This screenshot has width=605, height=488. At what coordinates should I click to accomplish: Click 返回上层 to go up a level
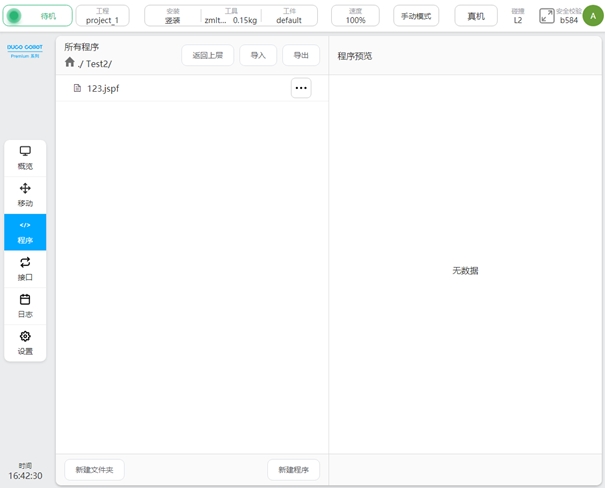[x=208, y=55]
